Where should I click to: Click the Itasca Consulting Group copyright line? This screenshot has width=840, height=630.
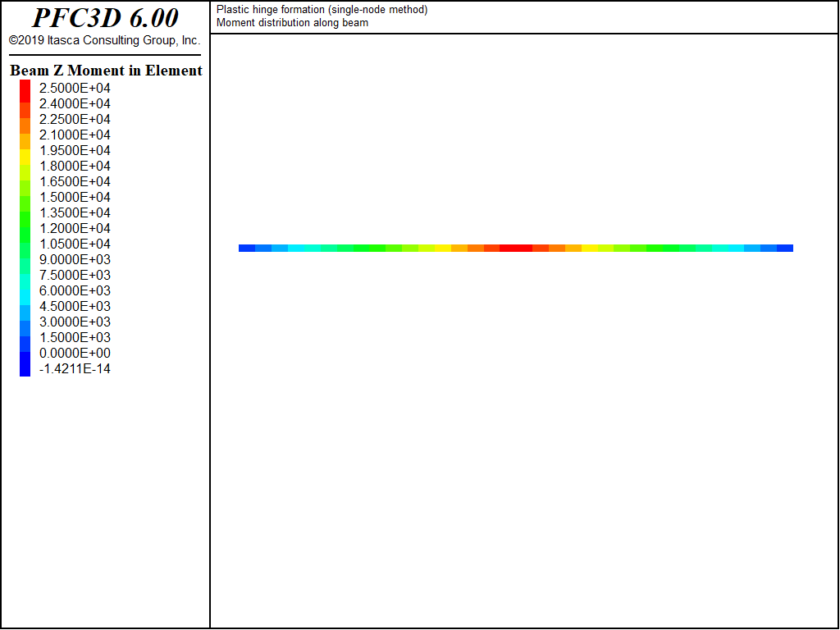(105, 41)
